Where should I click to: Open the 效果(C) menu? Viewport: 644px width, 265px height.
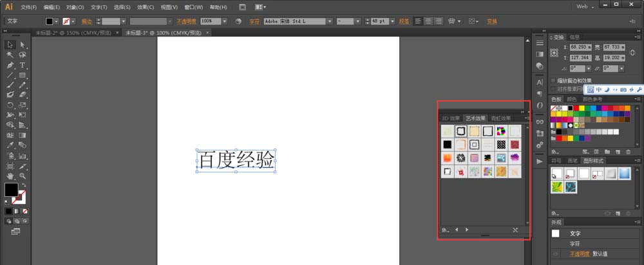pyautogui.click(x=146, y=7)
